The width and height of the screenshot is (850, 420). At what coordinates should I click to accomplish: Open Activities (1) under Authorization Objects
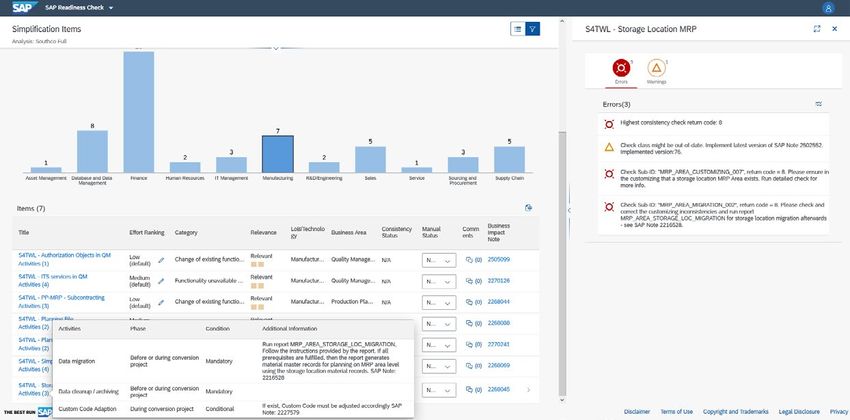[34, 263]
